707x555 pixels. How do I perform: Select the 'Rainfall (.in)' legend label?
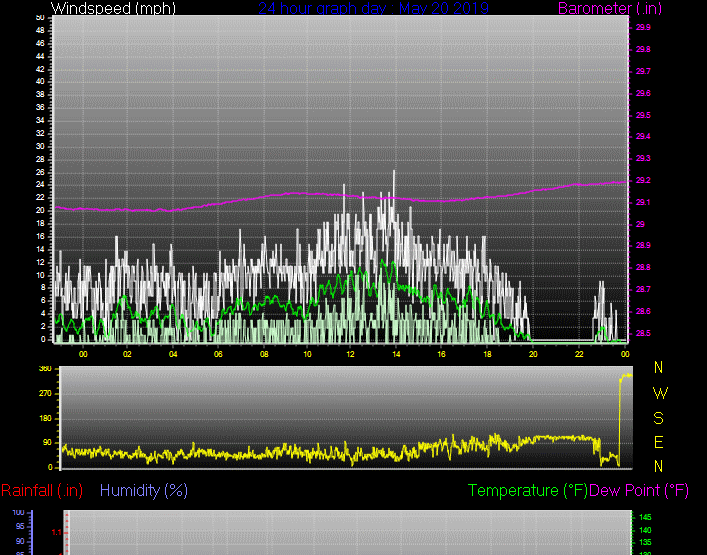[x=42, y=490]
